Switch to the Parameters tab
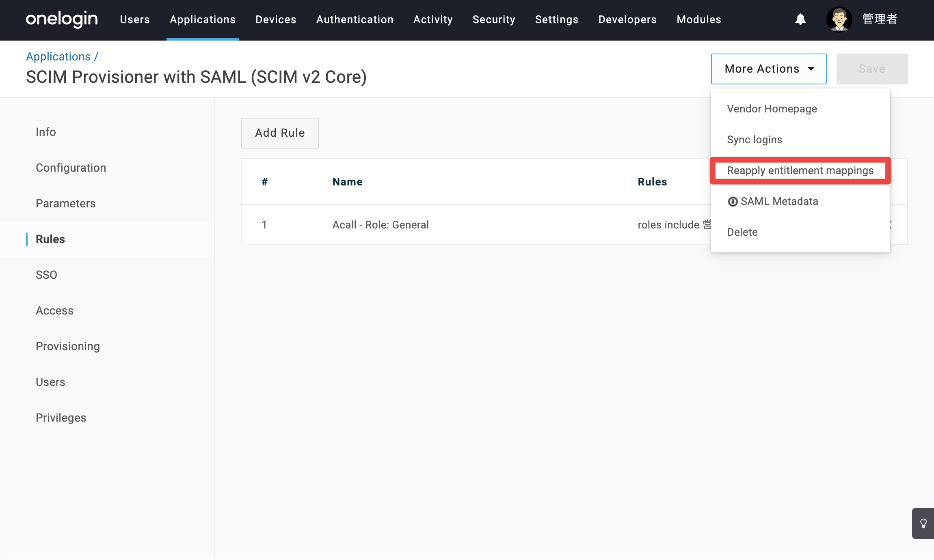This screenshot has width=934, height=560. click(x=66, y=203)
